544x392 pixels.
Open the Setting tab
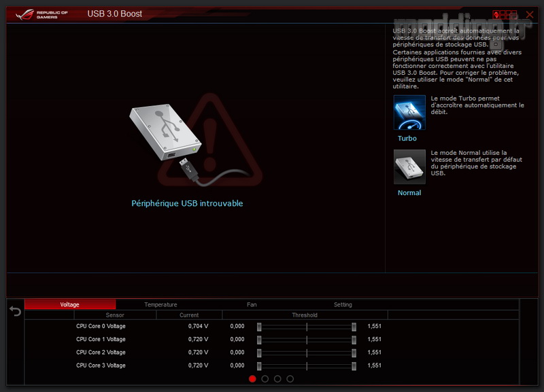point(343,304)
